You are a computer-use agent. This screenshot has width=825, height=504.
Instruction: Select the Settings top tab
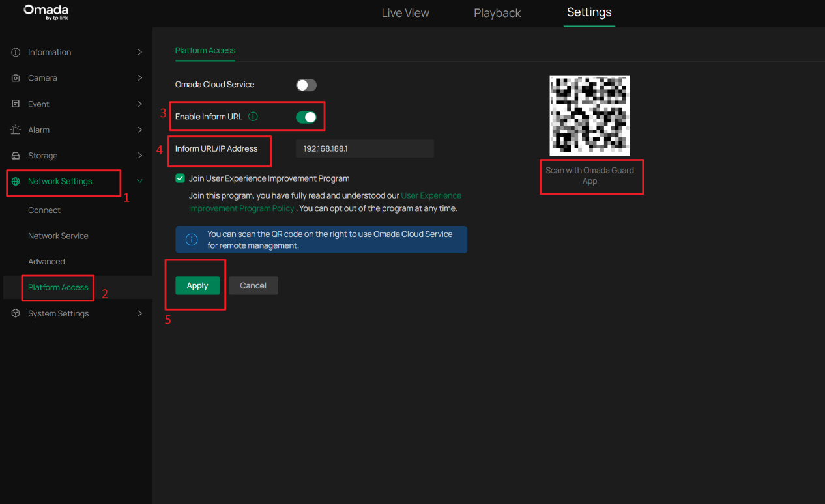pyautogui.click(x=589, y=13)
